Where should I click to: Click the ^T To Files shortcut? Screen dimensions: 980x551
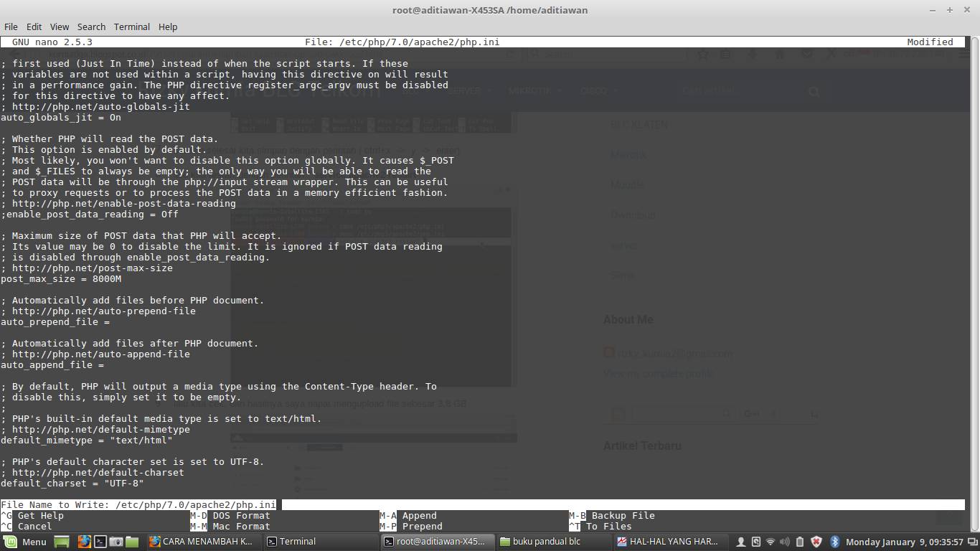click(x=600, y=526)
